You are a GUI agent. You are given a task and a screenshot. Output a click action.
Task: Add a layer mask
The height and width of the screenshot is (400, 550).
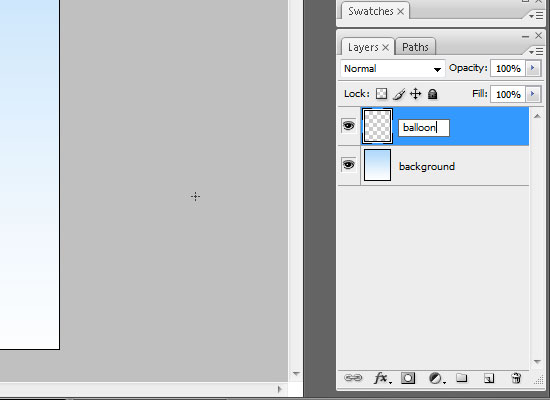(x=408, y=378)
